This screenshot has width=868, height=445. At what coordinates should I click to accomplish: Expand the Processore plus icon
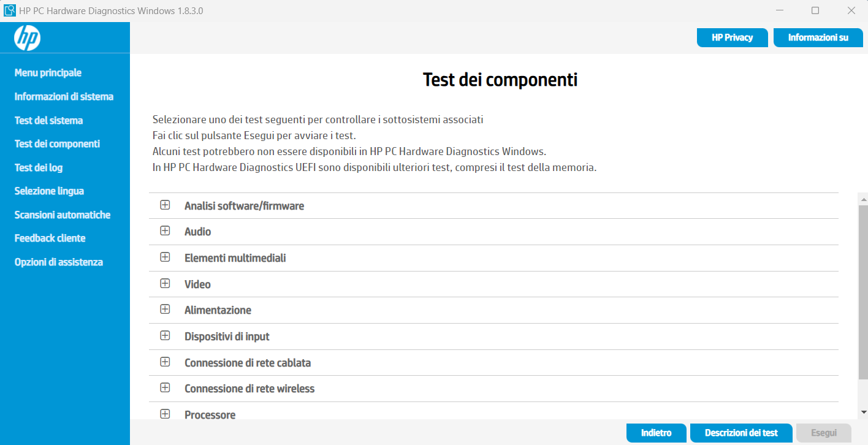coord(165,414)
